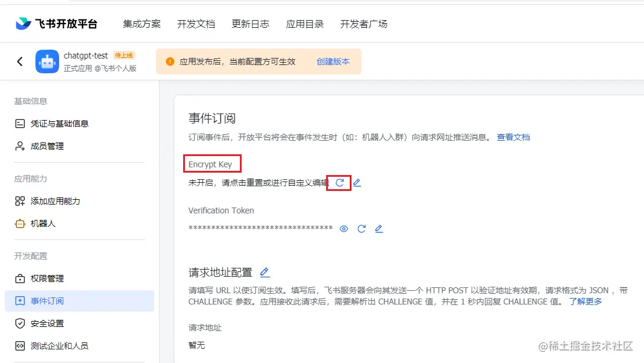
Task: Click the 事件订阅 page heading
Action: tap(212, 118)
